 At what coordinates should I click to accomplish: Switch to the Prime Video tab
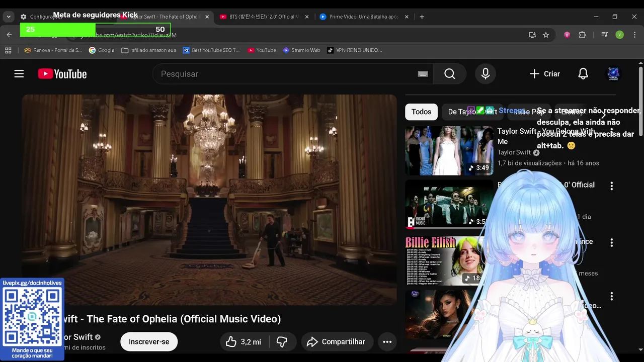point(364,17)
